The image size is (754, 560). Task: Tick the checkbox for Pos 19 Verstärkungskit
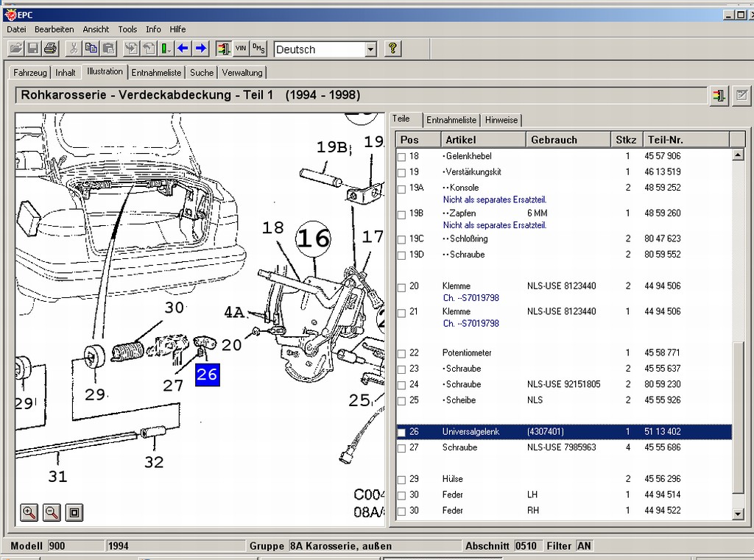(401, 173)
